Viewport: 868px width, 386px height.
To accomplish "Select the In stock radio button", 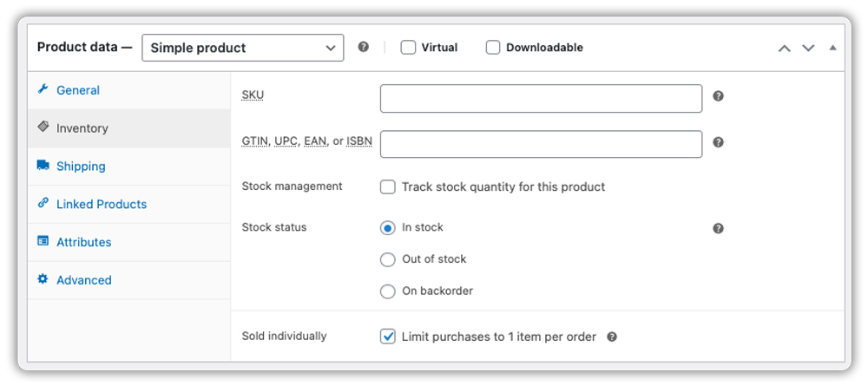I will tap(387, 228).
